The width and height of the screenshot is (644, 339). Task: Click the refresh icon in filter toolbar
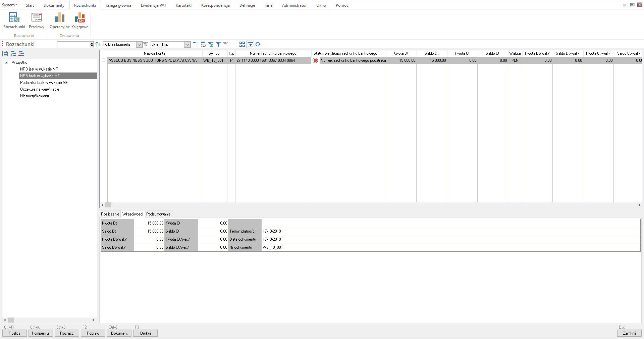point(258,44)
